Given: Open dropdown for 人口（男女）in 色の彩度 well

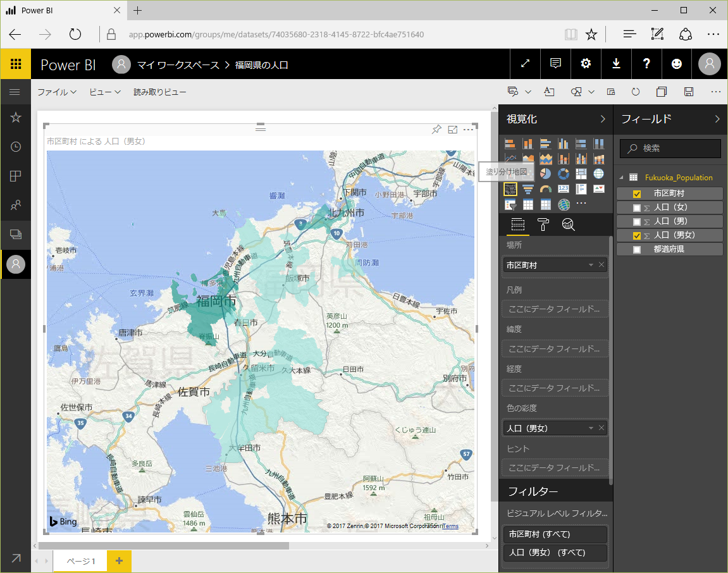Looking at the screenshot, I should [591, 428].
